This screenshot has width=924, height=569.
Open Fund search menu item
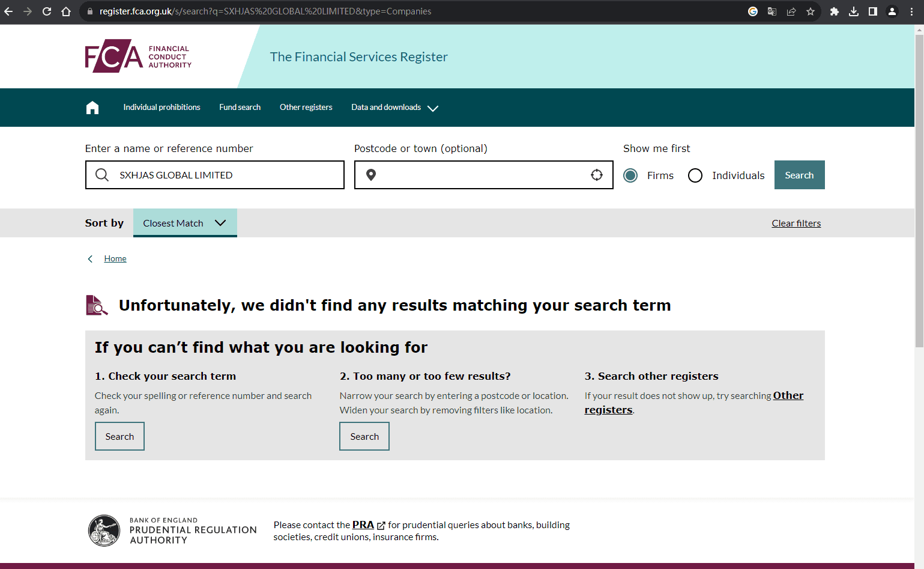[x=240, y=108]
